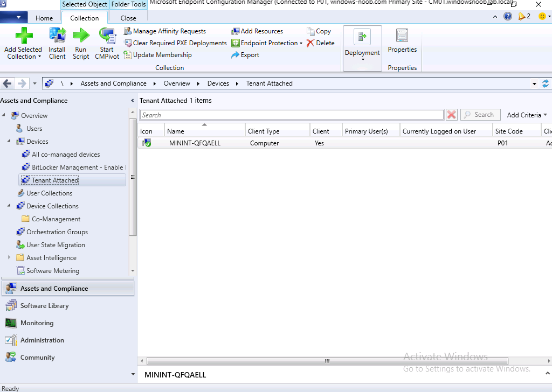This screenshot has width=552, height=392.
Task: Open collection Properties from ribbon
Action: (x=402, y=41)
